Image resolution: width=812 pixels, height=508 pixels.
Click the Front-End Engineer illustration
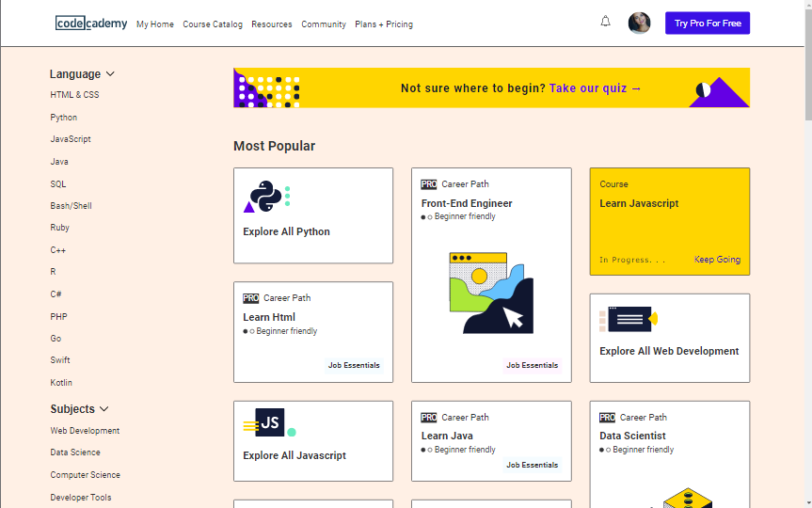pos(491,293)
